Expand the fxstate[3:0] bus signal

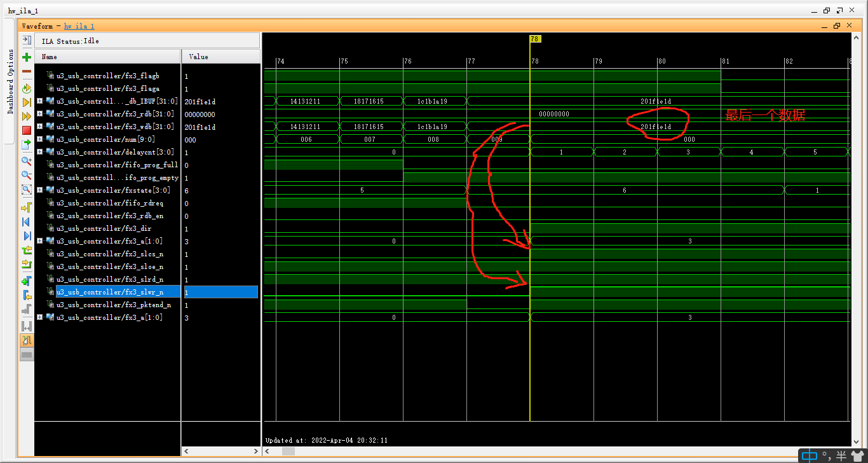coord(40,190)
